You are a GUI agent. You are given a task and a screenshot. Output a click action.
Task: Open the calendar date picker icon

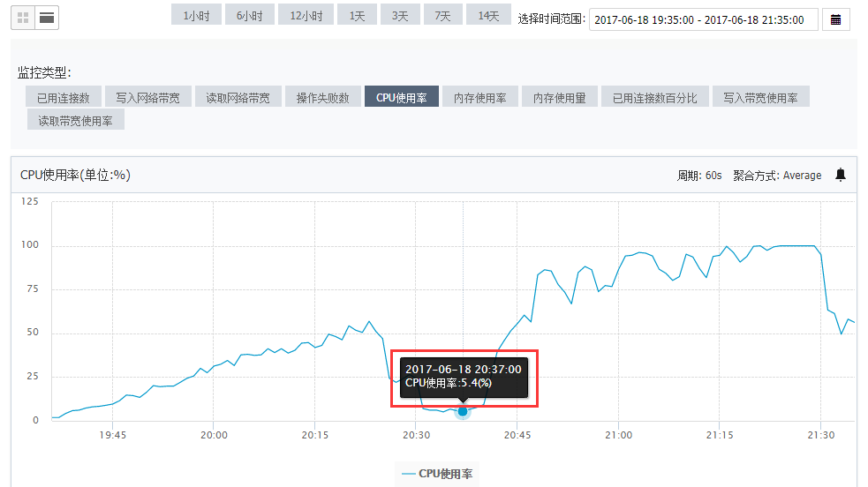pos(836,20)
